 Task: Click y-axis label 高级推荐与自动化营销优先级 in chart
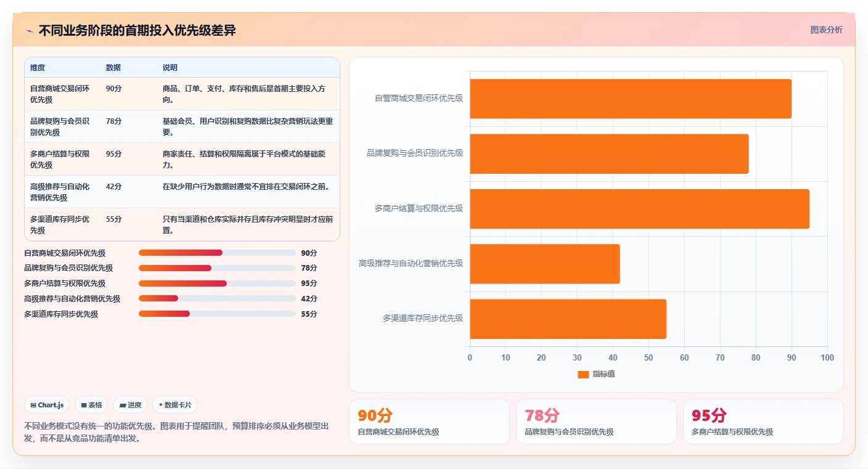(411, 264)
